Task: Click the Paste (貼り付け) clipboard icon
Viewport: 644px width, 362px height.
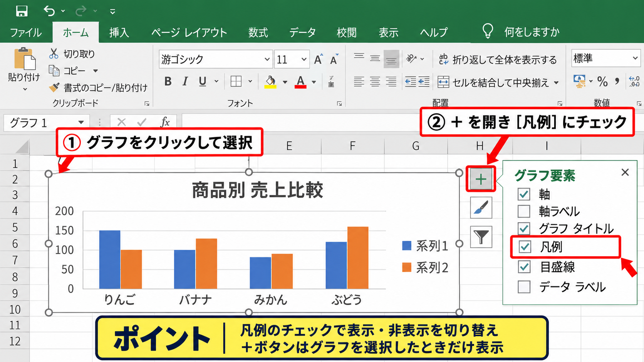Action: [x=24, y=59]
